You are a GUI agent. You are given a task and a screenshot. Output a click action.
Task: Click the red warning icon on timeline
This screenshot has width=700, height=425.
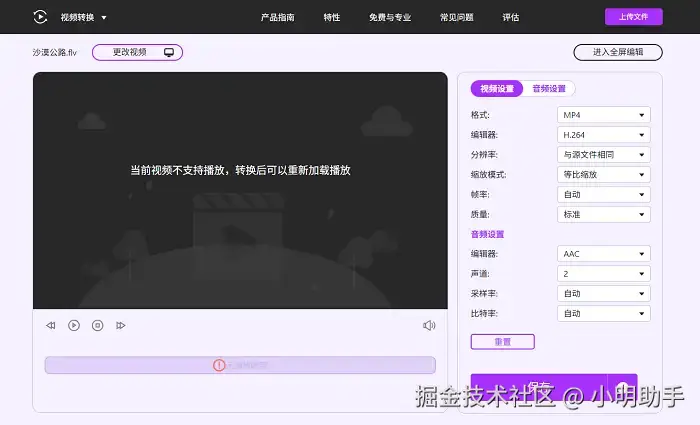[219, 365]
